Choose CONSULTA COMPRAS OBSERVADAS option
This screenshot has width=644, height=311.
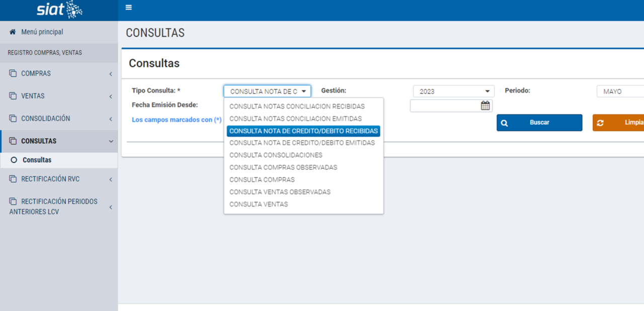283,167
